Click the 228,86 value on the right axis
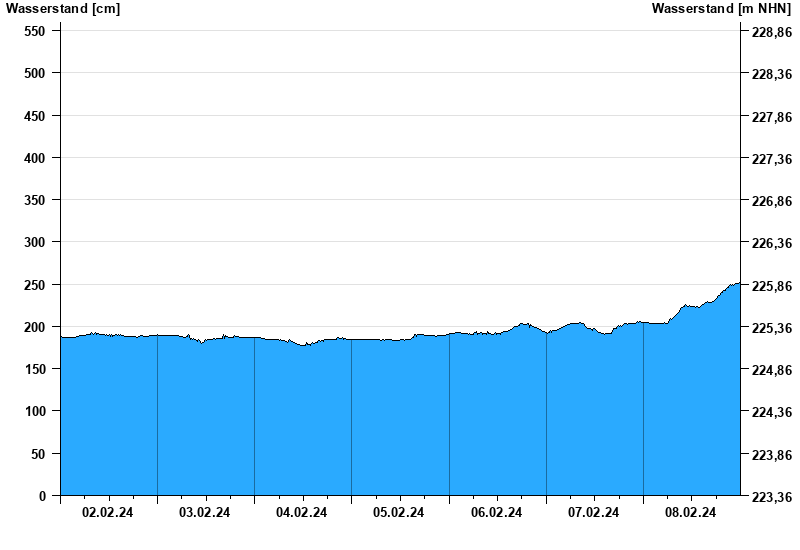The height and width of the screenshot is (550, 800). tap(771, 33)
